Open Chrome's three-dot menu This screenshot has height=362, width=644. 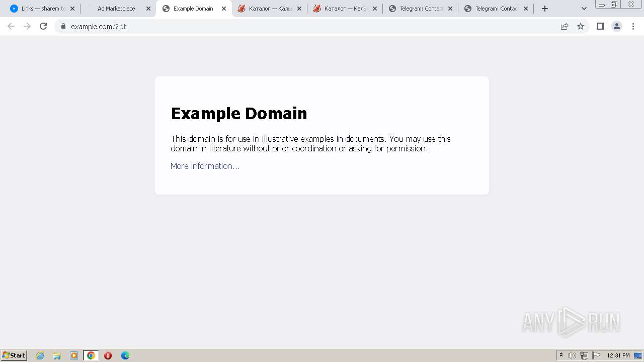633,26
